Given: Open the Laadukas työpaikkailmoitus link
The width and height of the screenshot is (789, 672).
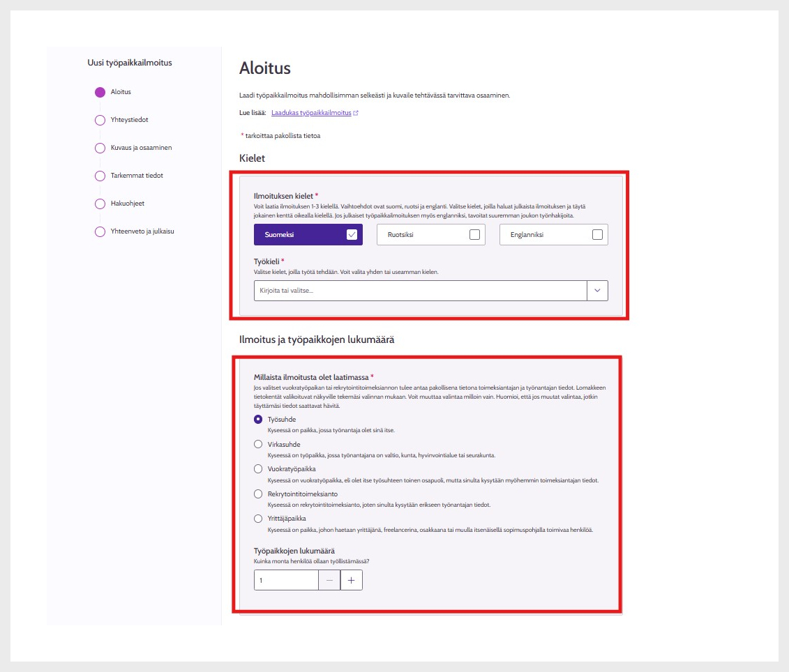Looking at the screenshot, I should [311, 113].
